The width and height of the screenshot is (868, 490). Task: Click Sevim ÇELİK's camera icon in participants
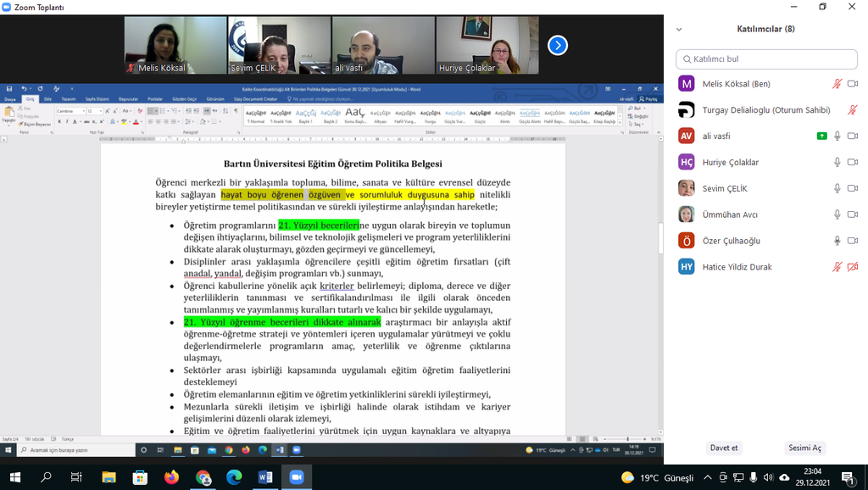[853, 188]
